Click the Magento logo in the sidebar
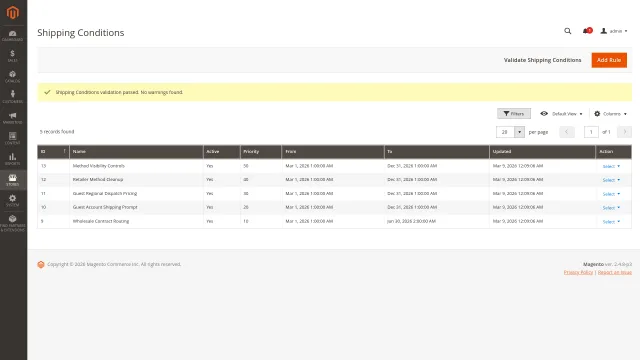The height and width of the screenshot is (360, 640). (x=13, y=13)
